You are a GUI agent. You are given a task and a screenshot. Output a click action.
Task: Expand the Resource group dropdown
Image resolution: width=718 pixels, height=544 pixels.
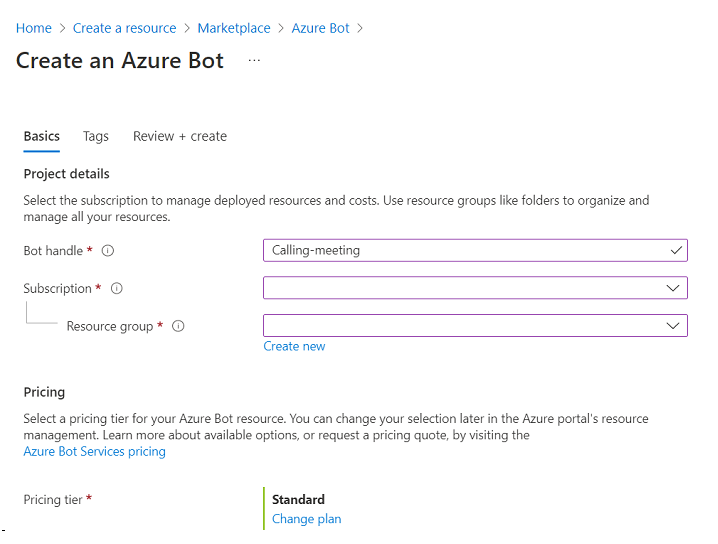(x=475, y=326)
